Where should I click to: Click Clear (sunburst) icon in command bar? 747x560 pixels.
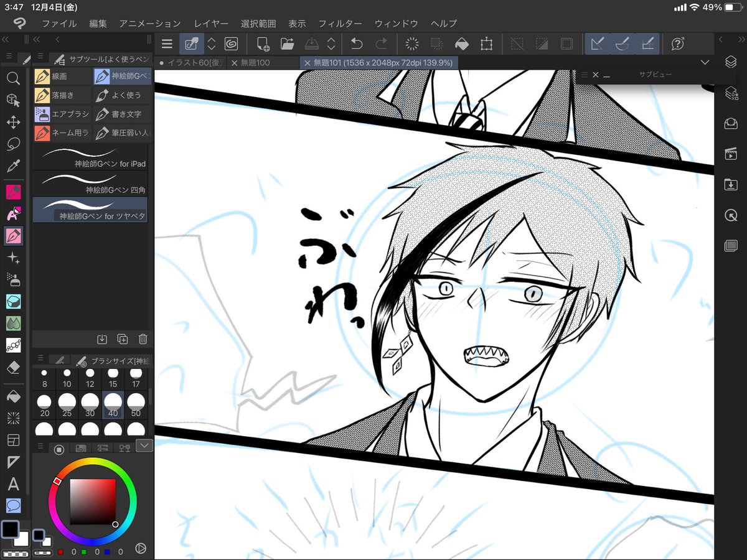coord(412,44)
